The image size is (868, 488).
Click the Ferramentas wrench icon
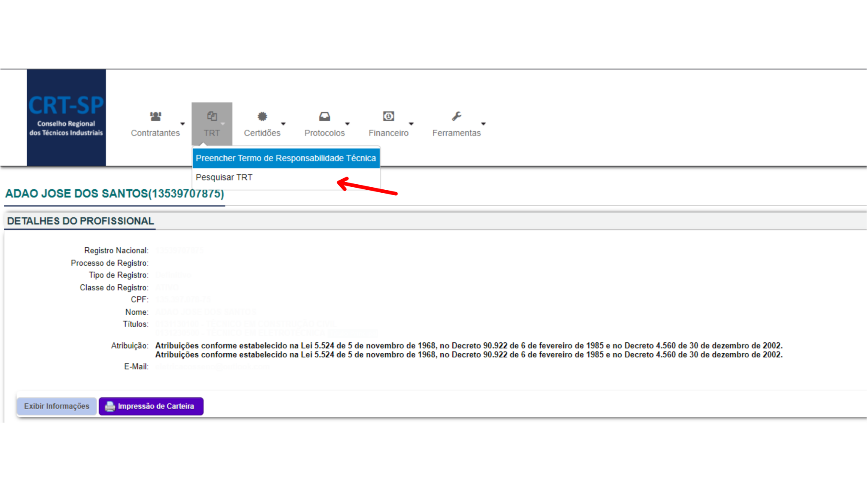pyautogui.click(x=456, y=116)
